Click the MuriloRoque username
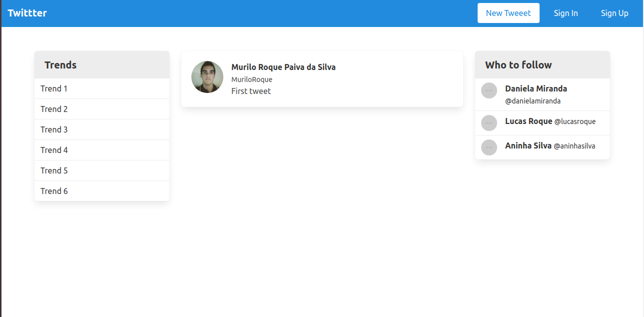This screenshot has width=644, height=317. click(252, 79)
